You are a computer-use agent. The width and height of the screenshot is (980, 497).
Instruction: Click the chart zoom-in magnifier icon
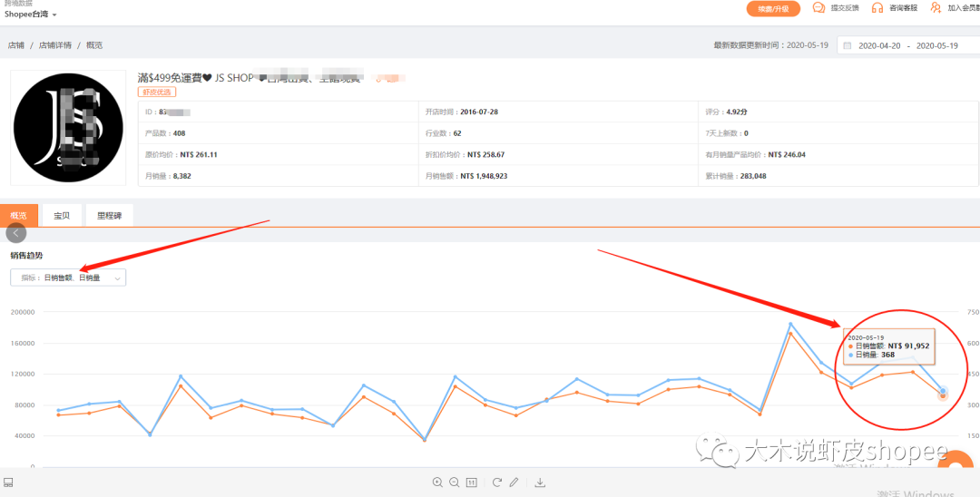[437, 482]
